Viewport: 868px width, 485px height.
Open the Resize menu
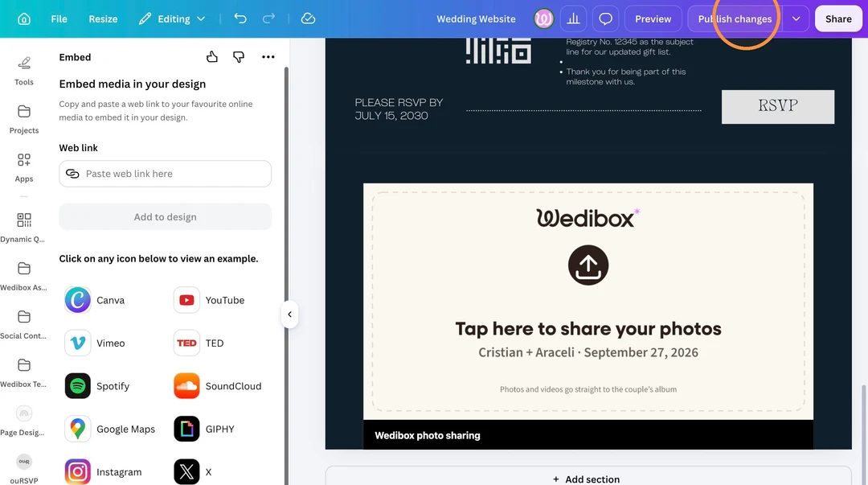[x=103, y=18]
